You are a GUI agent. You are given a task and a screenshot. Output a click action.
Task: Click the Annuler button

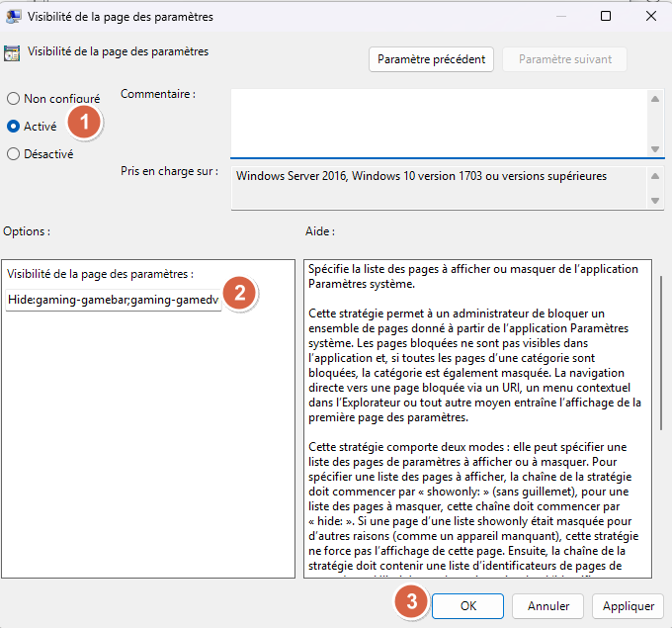tap(548, 605)
